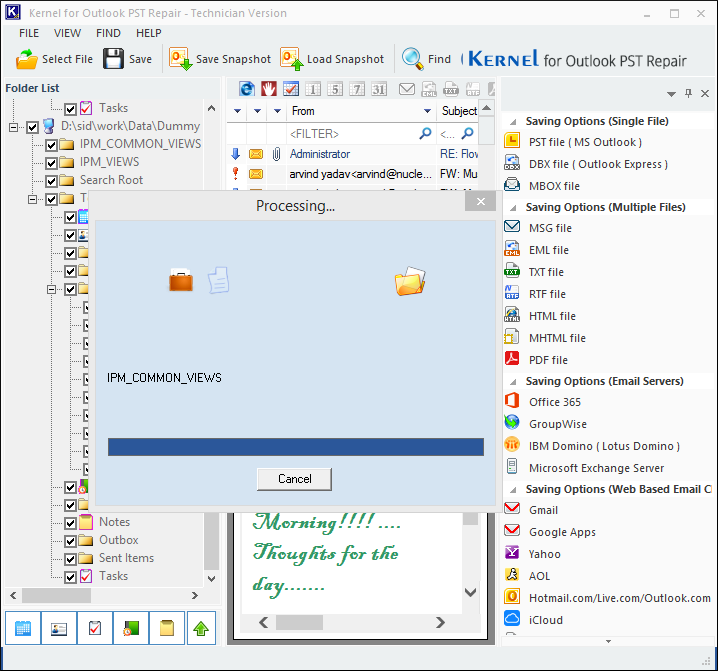Choose the HTML file saving option

point(552,316)
